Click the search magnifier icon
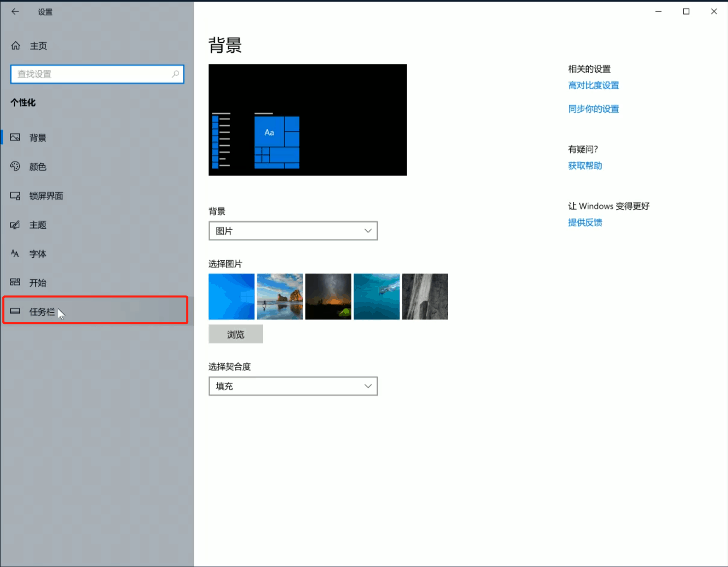The width and height of the screenshot is (728, 567). pyautogui.click(x=175, y=74)
